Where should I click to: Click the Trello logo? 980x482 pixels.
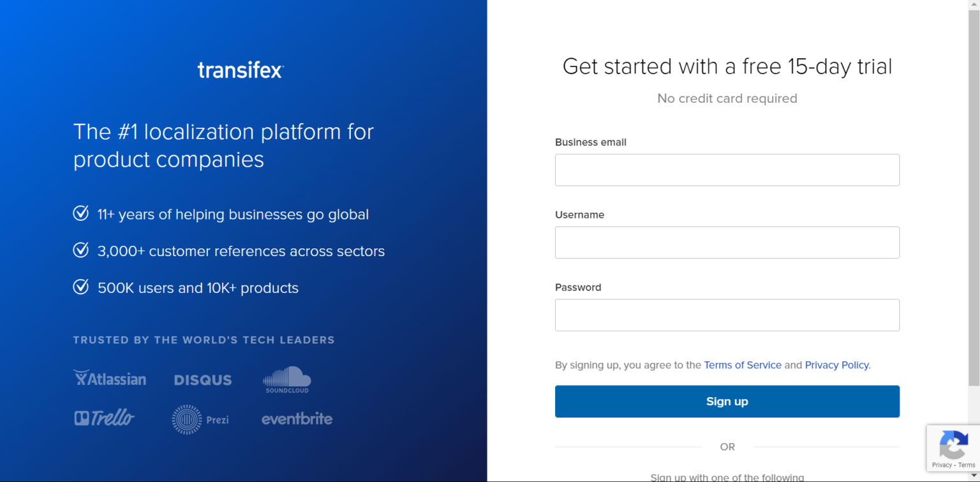[104, 418]
